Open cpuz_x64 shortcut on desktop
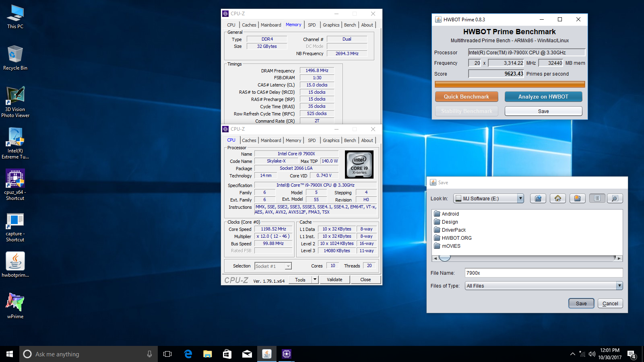 click(x=15, y=185)
